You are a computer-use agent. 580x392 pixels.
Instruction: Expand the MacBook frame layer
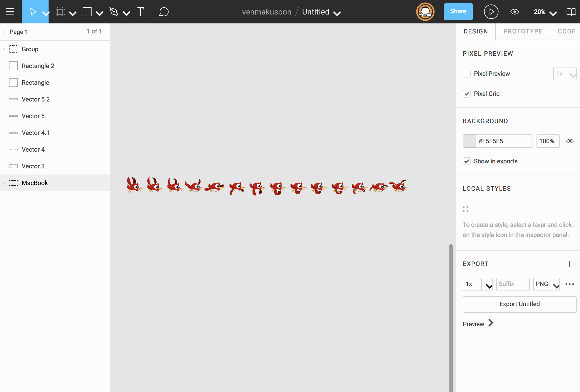tap(4, 183)
